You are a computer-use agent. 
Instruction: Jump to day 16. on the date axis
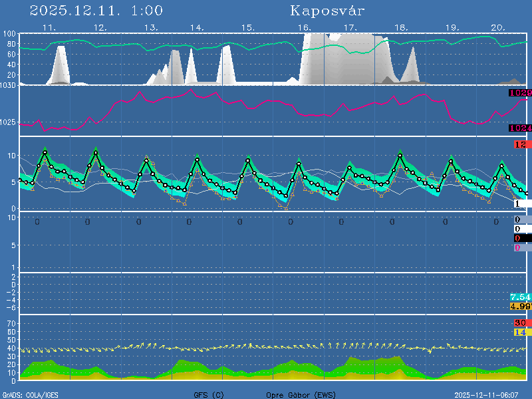coord(304,28)
